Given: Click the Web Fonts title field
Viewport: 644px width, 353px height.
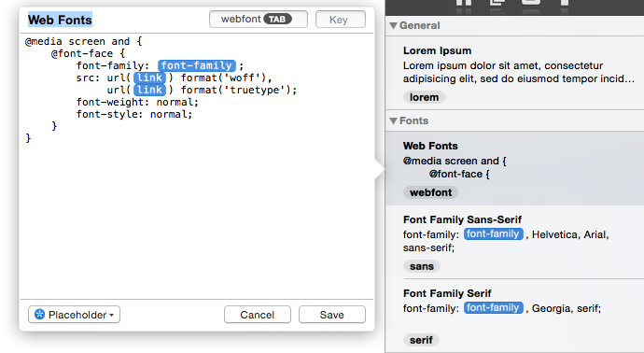Looking at the screenshot, I should pos(60,20).
